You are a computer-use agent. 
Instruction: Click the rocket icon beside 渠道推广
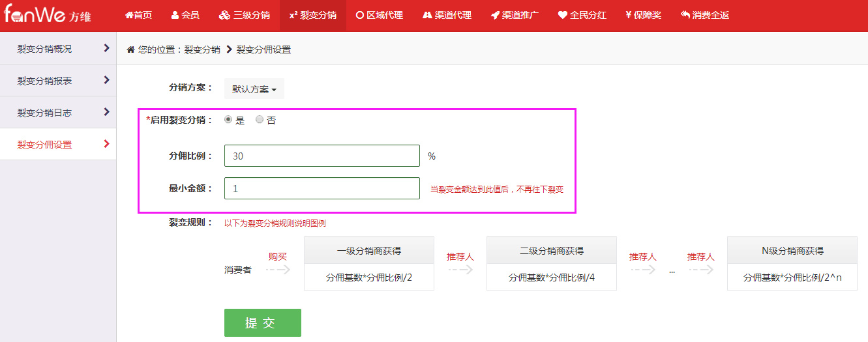[x=496, y=15]
